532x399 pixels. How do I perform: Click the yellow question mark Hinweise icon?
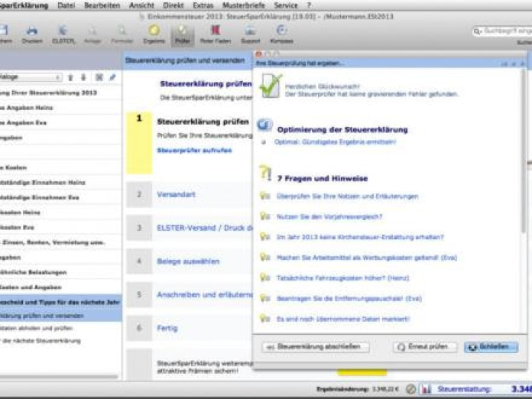click(x=265, y=173)
